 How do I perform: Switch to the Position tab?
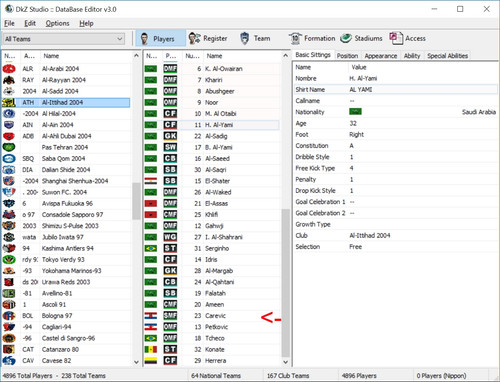[347, 56]
